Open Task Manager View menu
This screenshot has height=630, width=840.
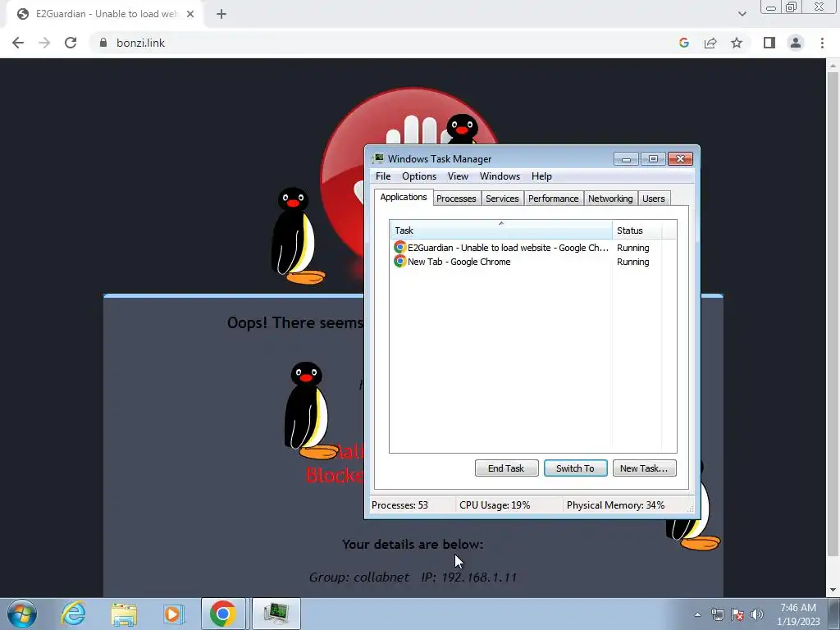pyautogui.click(x=458, y=176)
